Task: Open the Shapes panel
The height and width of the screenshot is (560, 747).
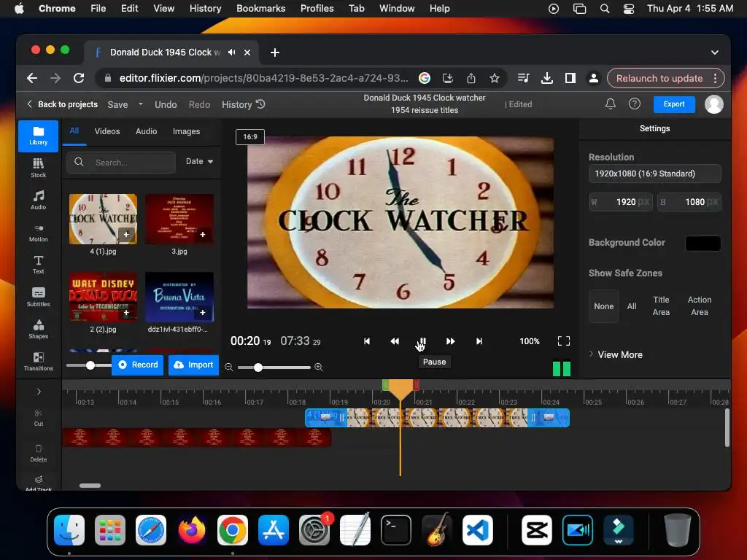Action: click(x=38, y=330)
